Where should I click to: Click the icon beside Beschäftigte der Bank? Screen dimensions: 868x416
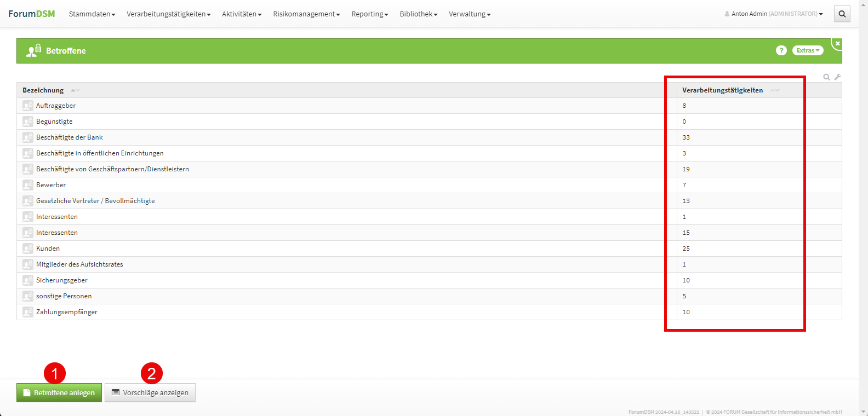tap(28, 137)
